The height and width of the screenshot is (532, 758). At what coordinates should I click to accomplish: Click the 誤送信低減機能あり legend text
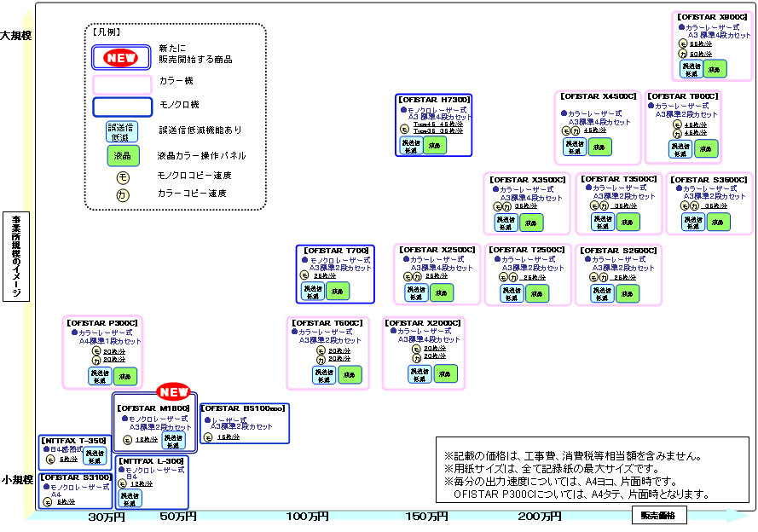(x=200, y=130)
